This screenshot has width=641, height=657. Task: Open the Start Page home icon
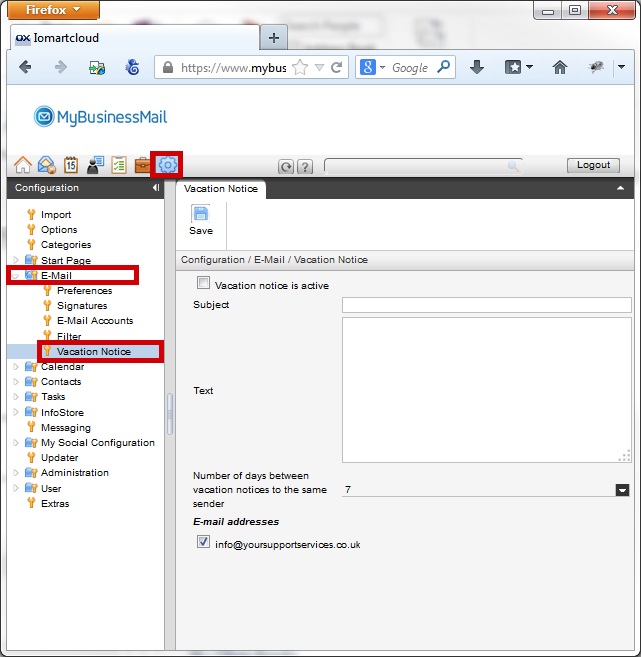pyautogui.click(x=22, y=166)
